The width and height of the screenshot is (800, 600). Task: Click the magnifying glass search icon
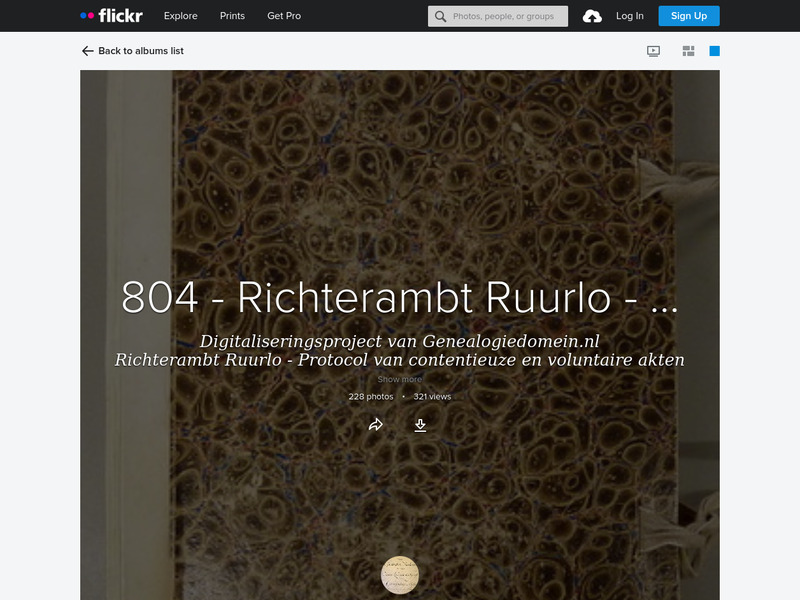click(440, 15)
